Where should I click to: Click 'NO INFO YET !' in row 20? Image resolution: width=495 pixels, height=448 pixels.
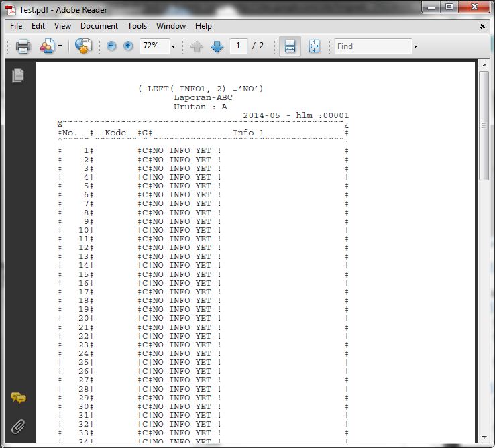point(187,319)
